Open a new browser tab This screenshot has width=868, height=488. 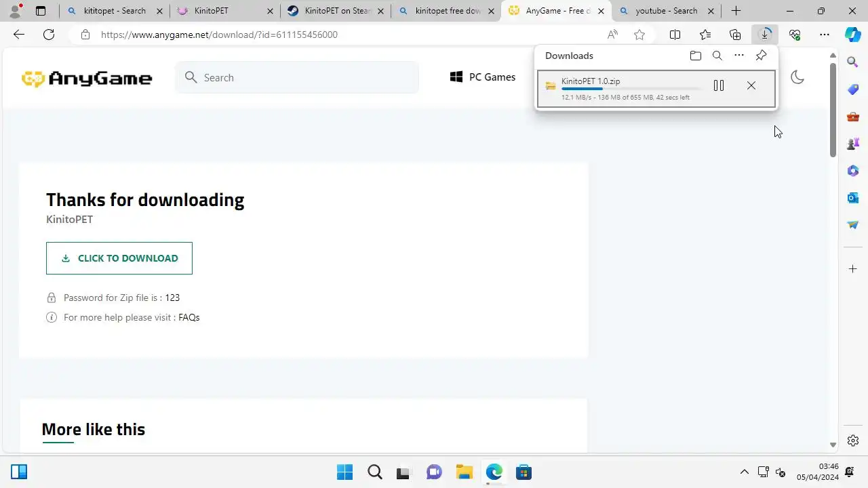pos(736,11)
